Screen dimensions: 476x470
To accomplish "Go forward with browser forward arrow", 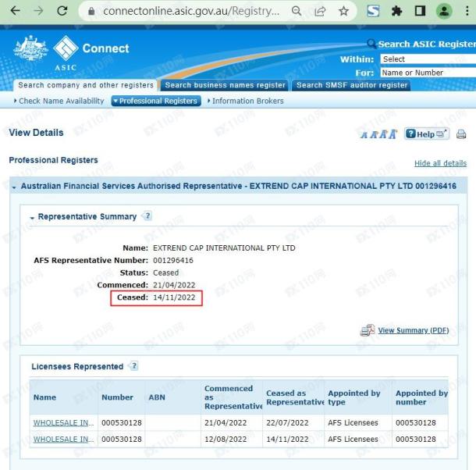I will (38, 11).
